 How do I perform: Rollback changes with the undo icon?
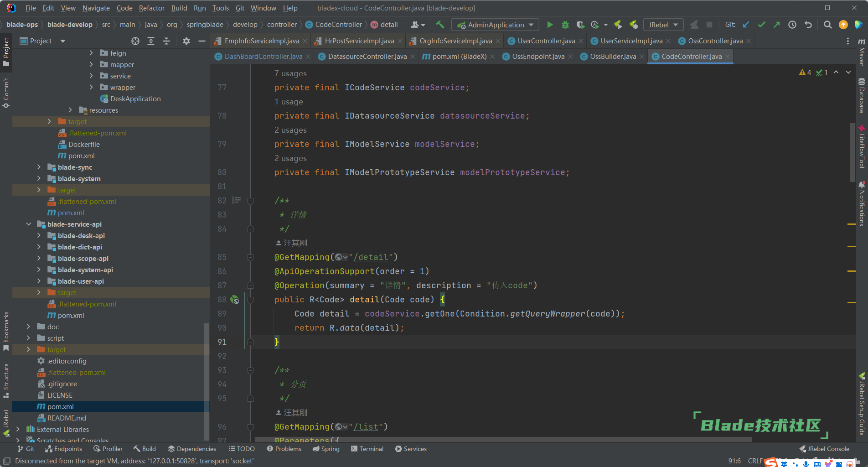[x=808, y=25]
